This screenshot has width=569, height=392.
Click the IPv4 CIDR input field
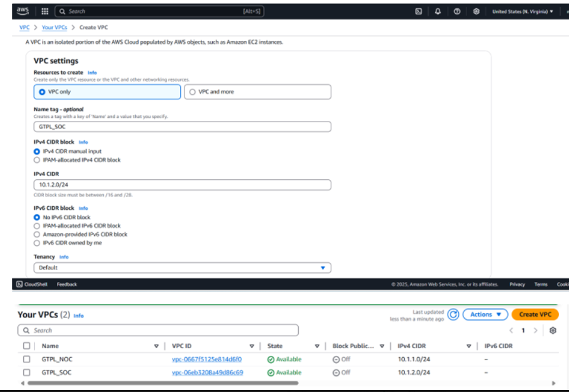182,185
